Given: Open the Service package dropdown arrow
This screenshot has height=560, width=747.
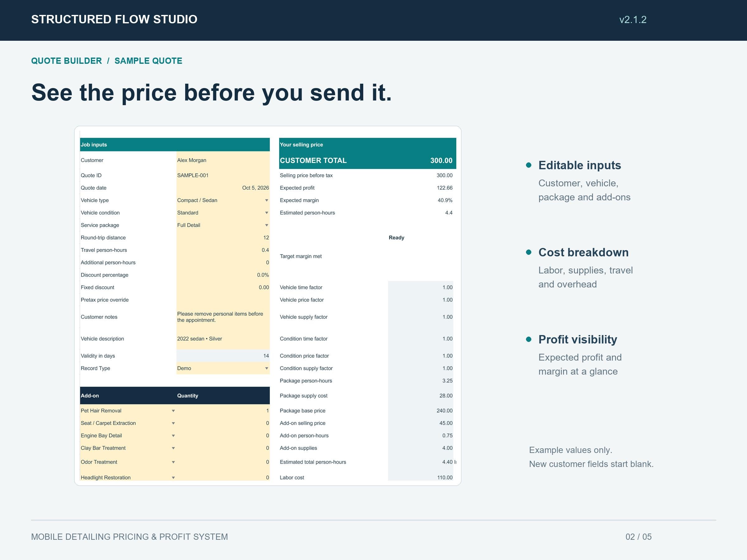Looking at the screenshot, I should click(266, 226).
